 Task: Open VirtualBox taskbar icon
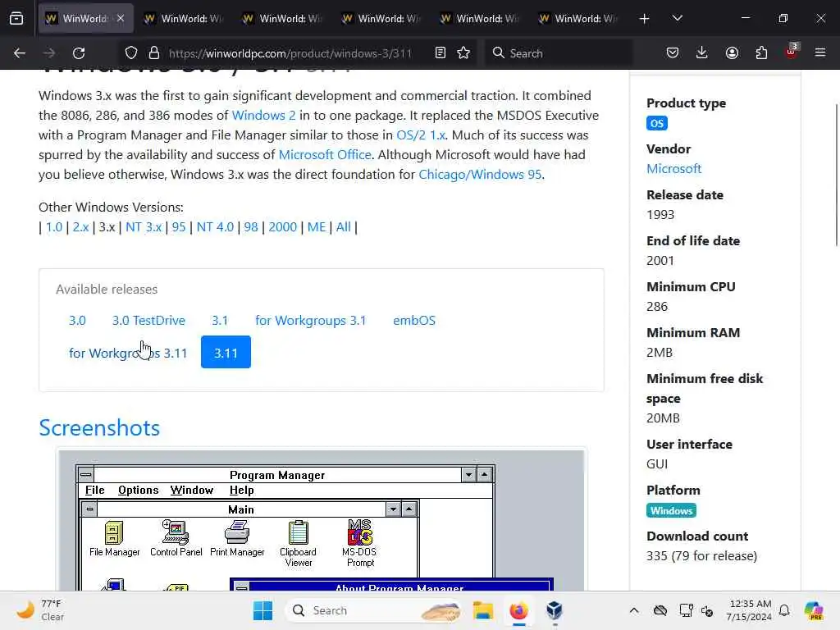[555, 610]
